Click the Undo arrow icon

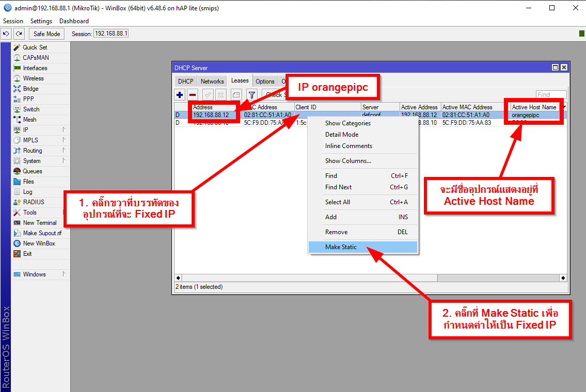pyautogui.click(x=6, y=34)
